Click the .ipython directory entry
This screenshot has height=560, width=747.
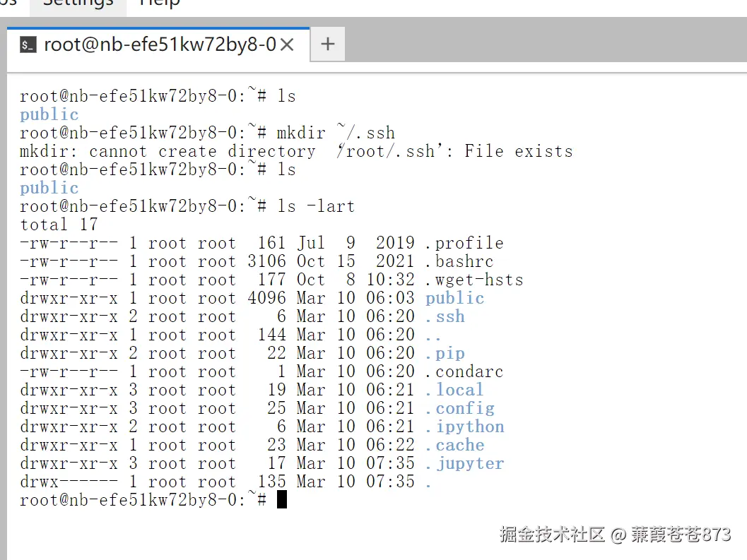coord(464,427)
